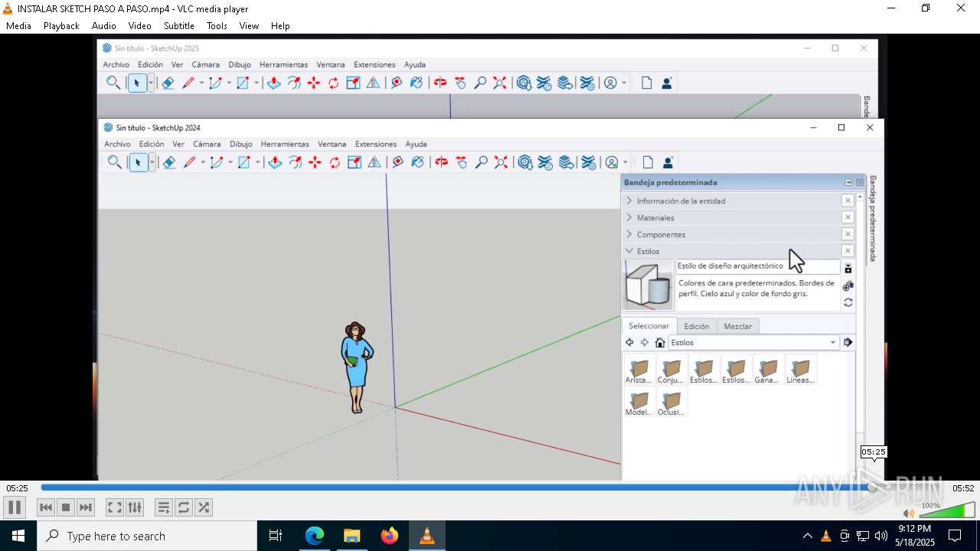
Task: Open the VLC View menu
Action: (249, 25)
